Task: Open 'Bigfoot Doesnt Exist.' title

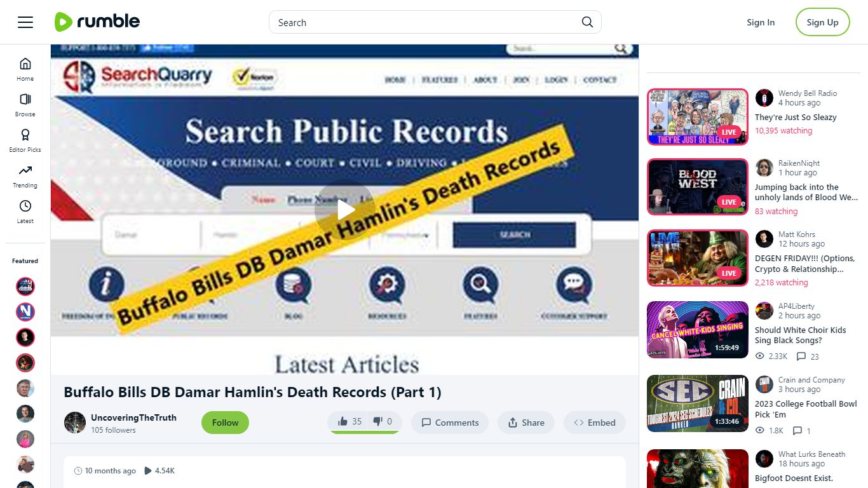Action: pyautogui.click(x=794, y=478)
